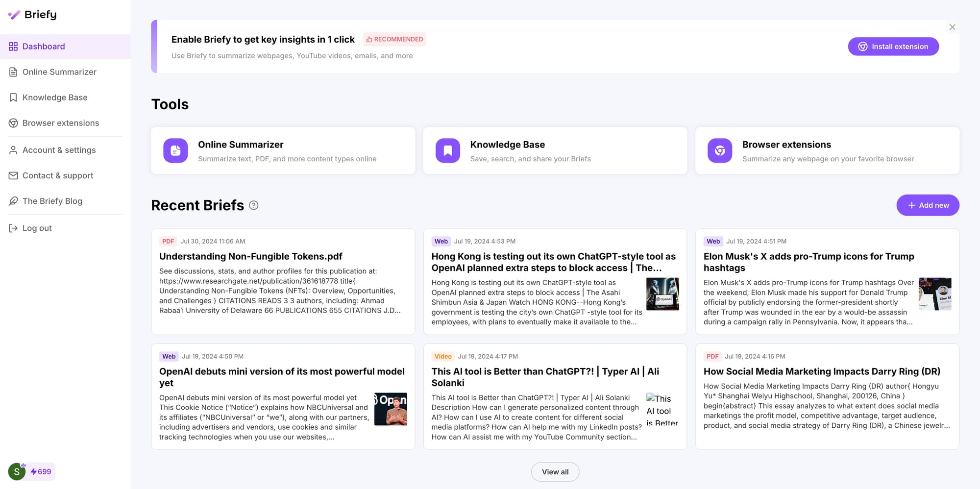Open Dashboard in the sidebar
Image resolution: width=980 pixels, height=489 pixels.
tap(65, 47)
